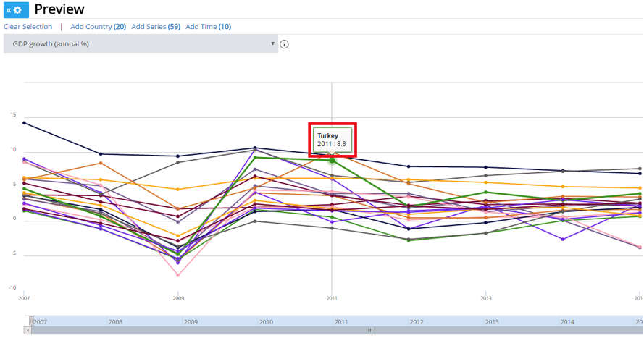
Task: Open the info icon beside the series dropdown
Action: tap(285, 44)
